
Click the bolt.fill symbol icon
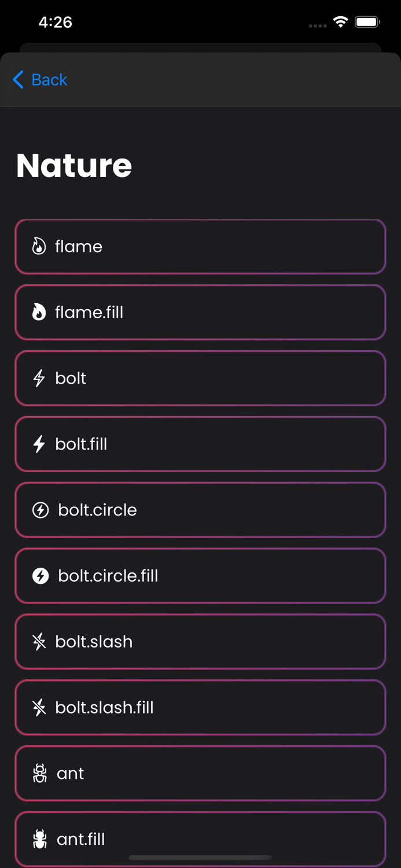click(38, 444)
